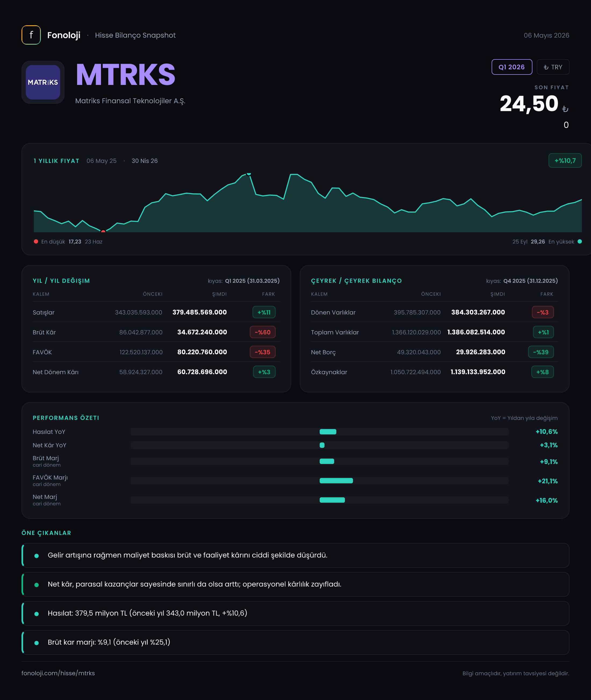Viewport: 591px width, 700px height.
Task: Click the previous Satışlar value 343.035.593.000
Action: point(139,312)
